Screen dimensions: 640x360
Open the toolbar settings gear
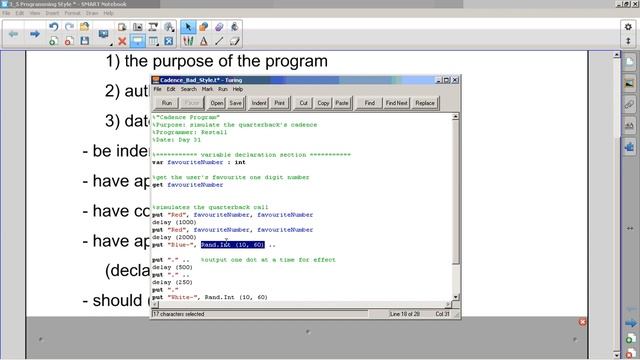click(628, 27)
